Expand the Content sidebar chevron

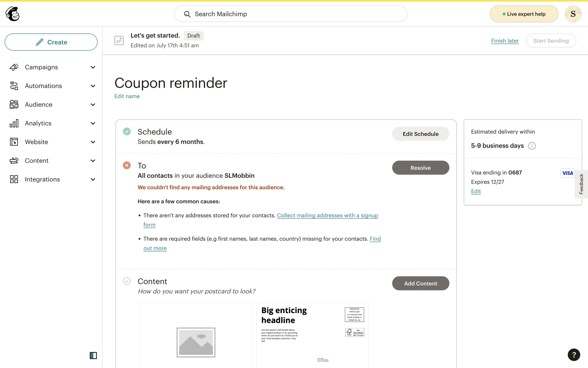[x=93, y=161]
